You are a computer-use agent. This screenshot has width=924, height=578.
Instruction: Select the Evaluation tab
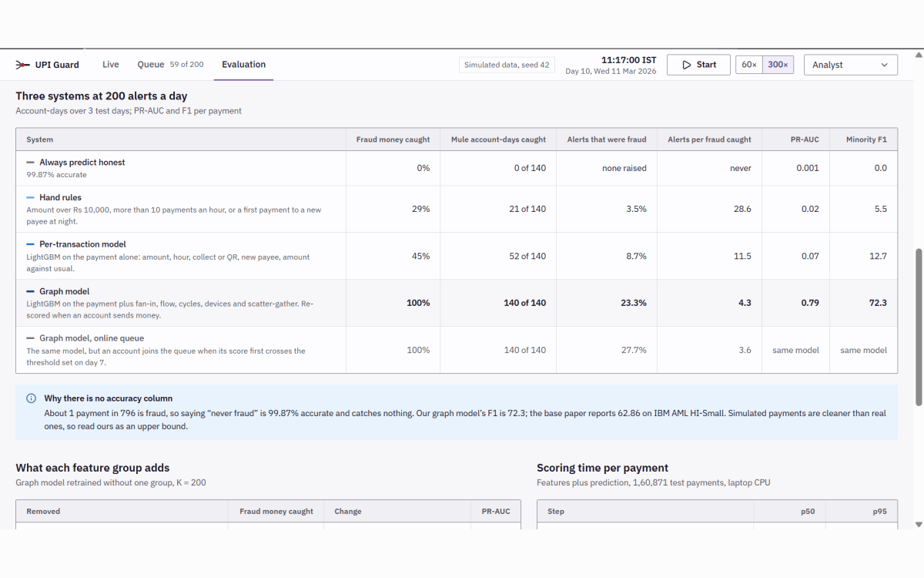[x=243, y=65]
